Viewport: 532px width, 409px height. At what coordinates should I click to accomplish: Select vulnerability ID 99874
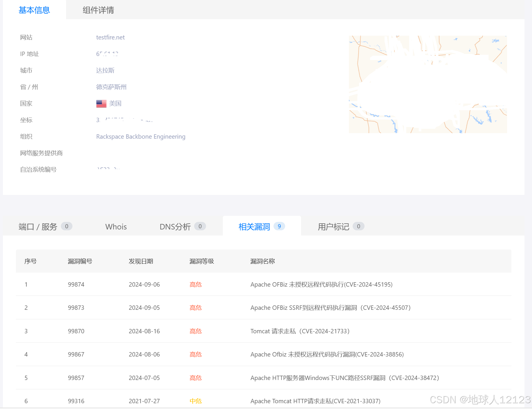point(76,285)
